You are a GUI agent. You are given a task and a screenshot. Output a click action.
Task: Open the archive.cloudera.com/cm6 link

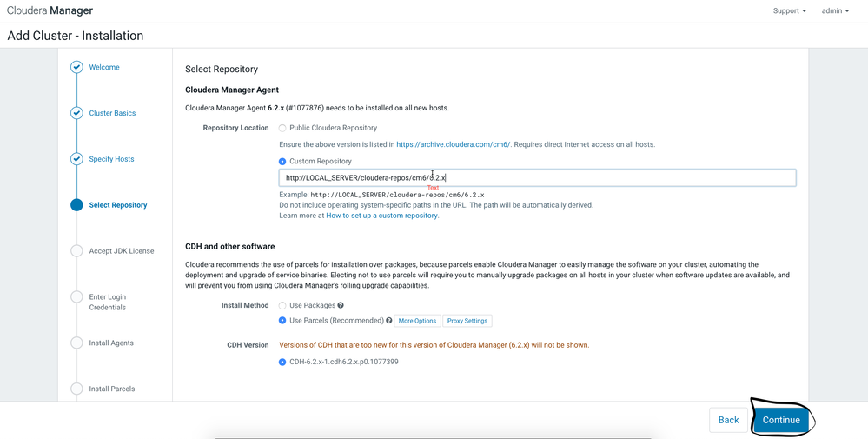click(453, 144)
